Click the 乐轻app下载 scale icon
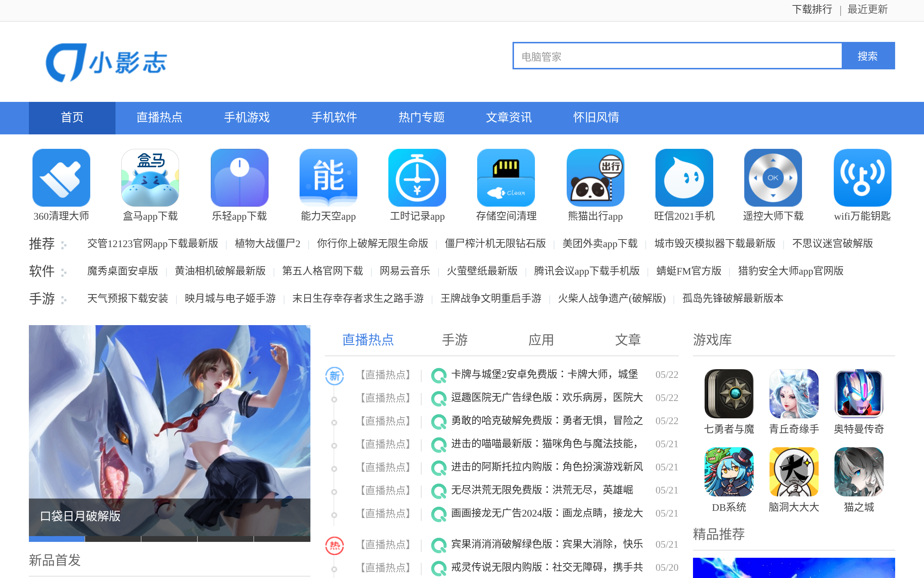The image size is (924, 578). pos(239,178)
